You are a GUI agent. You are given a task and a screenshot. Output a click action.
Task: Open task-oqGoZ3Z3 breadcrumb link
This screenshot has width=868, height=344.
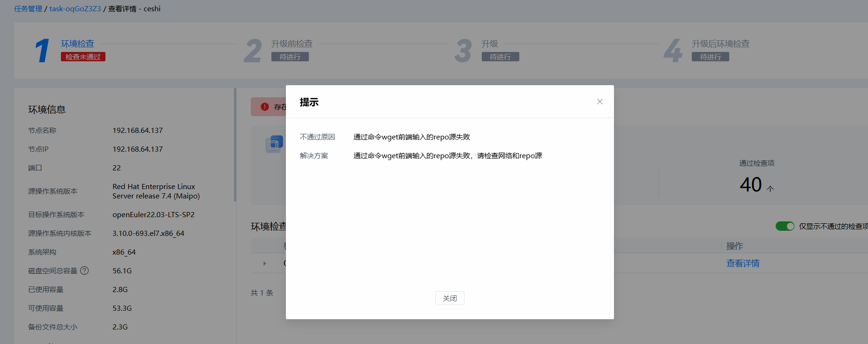click(75, 9)
